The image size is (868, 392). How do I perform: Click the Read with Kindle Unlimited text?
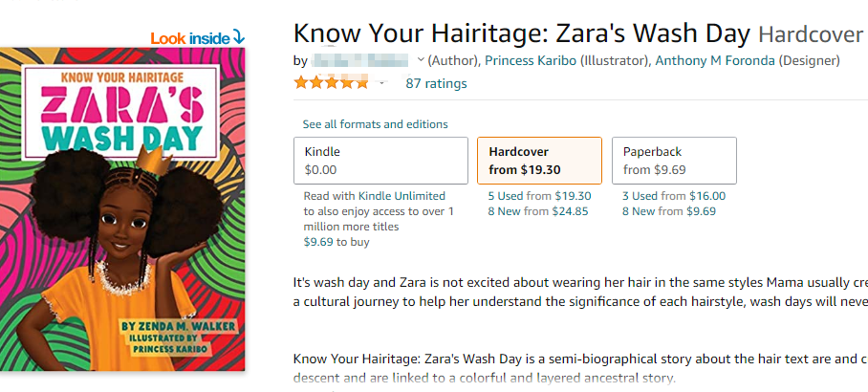[x=379, y=211]
